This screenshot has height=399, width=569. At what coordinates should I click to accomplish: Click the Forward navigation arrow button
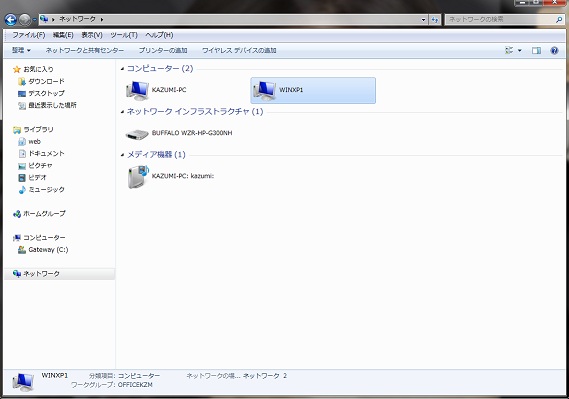[24, 20]
